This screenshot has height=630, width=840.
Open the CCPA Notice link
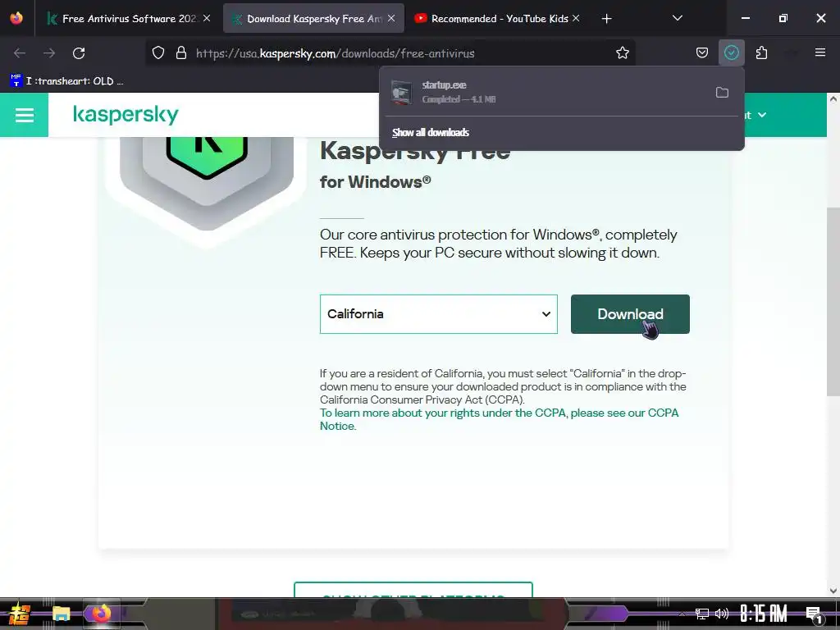click(x=499, y=419)
